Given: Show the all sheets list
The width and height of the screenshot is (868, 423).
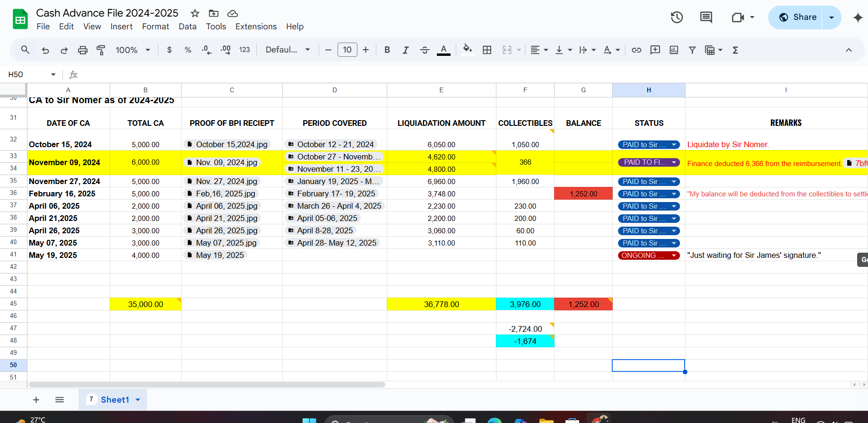Looking at the screenshot, I should tap(60, 400).
